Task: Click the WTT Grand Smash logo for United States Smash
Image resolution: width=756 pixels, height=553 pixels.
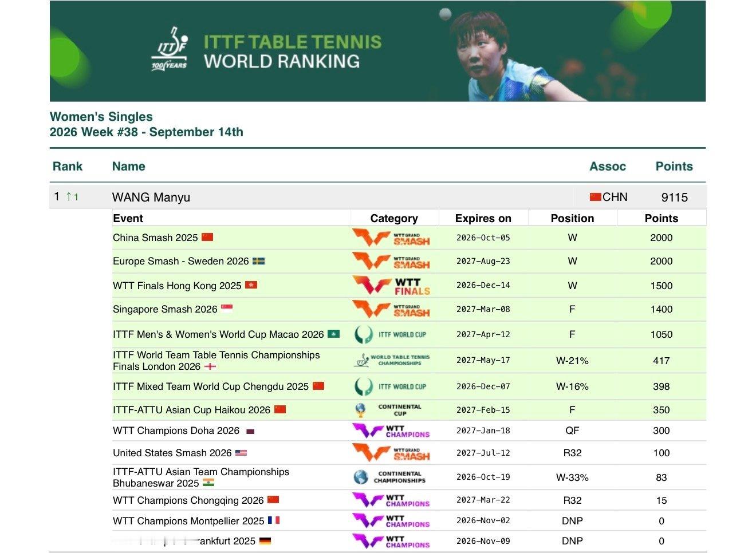Action: click(391, 453)
